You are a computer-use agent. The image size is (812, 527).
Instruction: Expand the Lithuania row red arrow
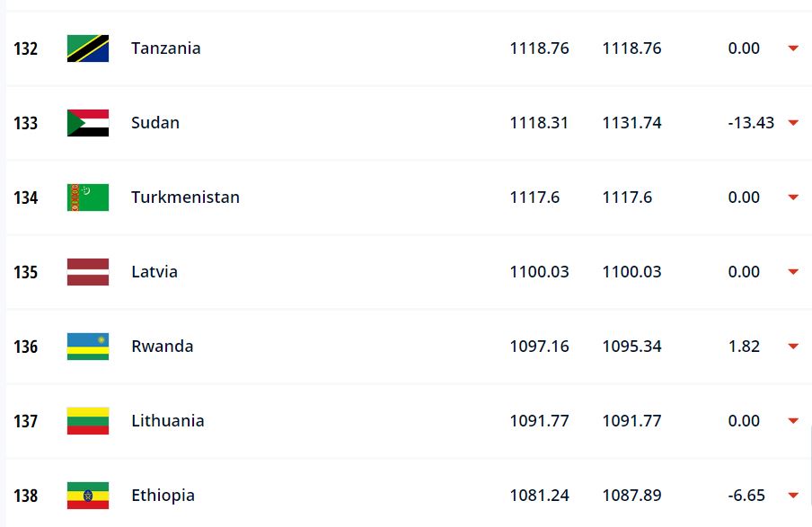(793, 421)
